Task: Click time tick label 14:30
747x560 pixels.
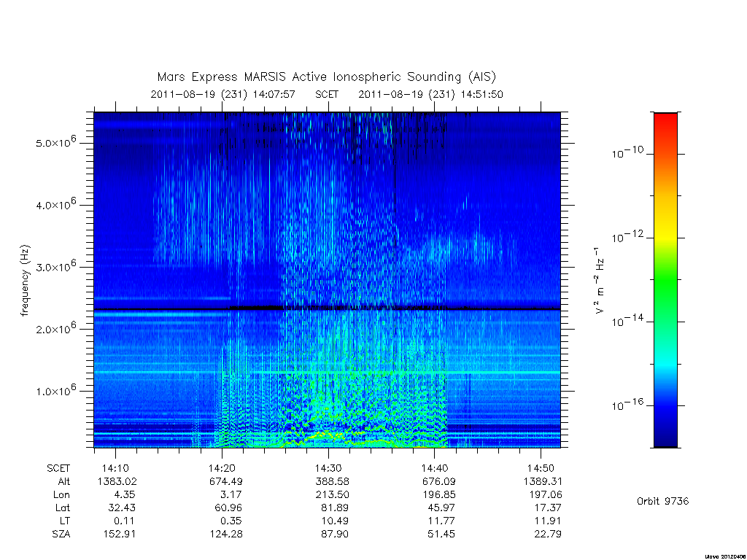Action: pyautogui.click(x=328, y=469)
